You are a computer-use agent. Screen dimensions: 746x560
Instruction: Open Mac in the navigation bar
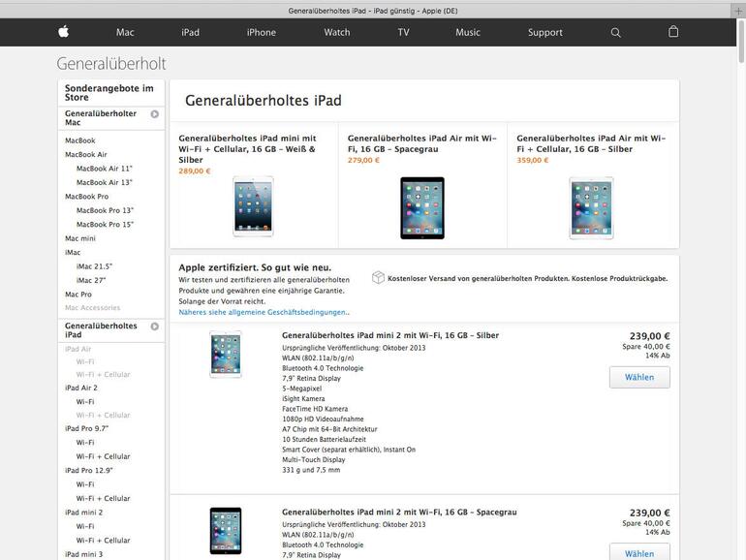tap(125, 32)
